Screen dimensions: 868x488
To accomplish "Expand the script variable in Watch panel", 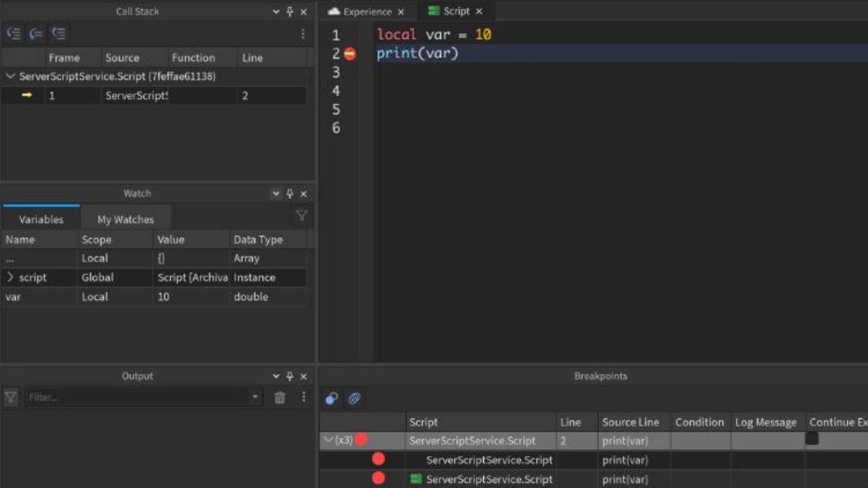I will [x=10, y=278].
